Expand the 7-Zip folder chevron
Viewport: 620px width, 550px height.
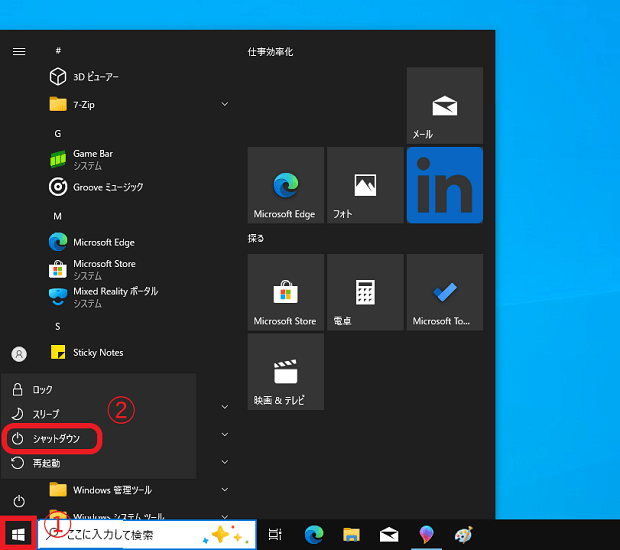tap(224, 104)
